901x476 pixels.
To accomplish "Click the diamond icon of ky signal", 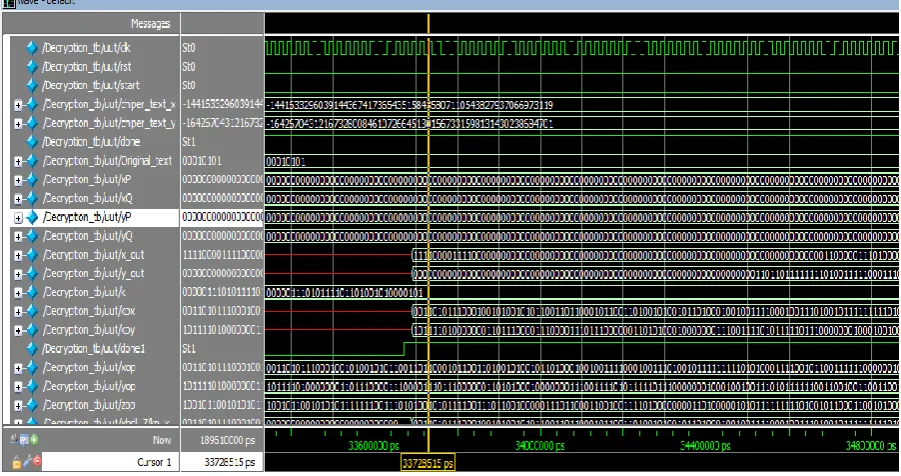I will pyautogui.click(x=32, y=330).
